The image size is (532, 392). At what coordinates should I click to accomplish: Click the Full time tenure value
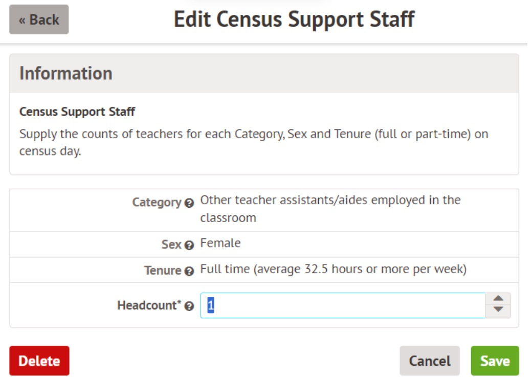(x=333, y=269)
